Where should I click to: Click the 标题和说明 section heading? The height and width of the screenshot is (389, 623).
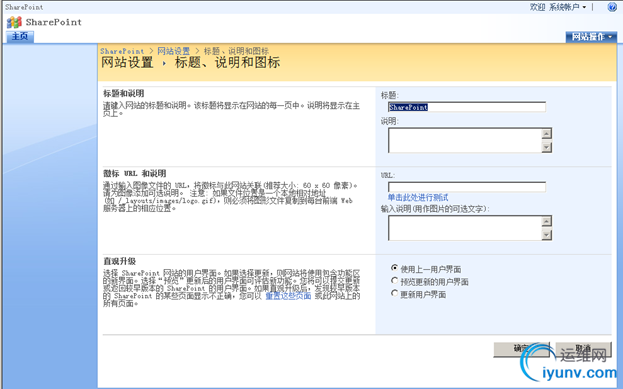124,93
